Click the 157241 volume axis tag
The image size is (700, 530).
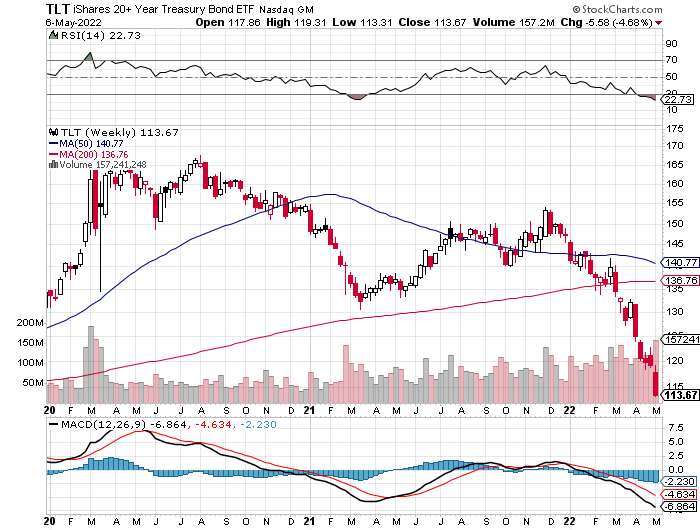coord(681,339)
